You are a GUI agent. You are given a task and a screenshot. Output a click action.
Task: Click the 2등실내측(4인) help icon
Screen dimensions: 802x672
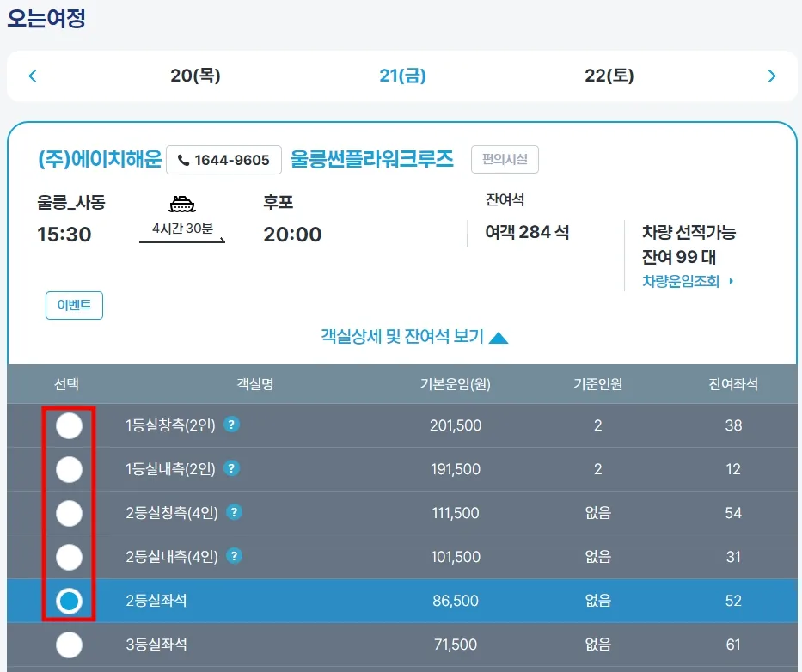pyautogui.click(x=236, y=556)
